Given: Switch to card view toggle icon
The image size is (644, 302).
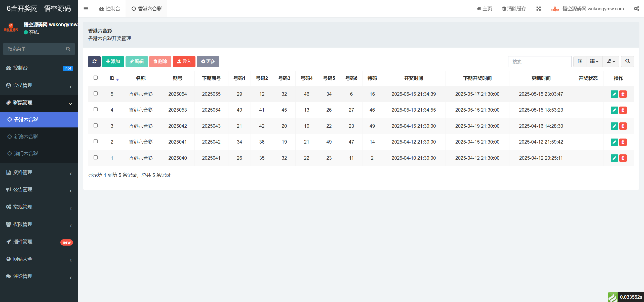Looking at the screenshot, I should click(x=580, y=61).
